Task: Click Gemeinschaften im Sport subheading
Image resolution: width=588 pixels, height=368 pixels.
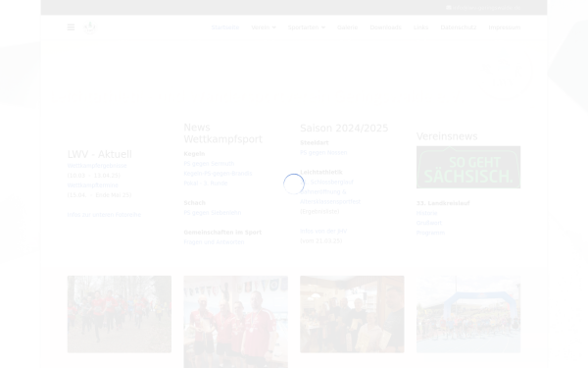Action: coord(222,233)
